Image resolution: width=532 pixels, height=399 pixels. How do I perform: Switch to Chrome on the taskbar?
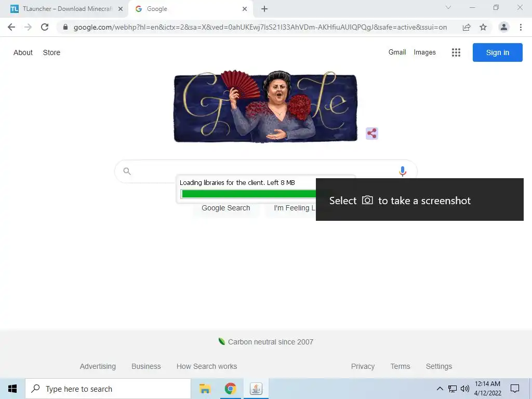click(230, 389)
